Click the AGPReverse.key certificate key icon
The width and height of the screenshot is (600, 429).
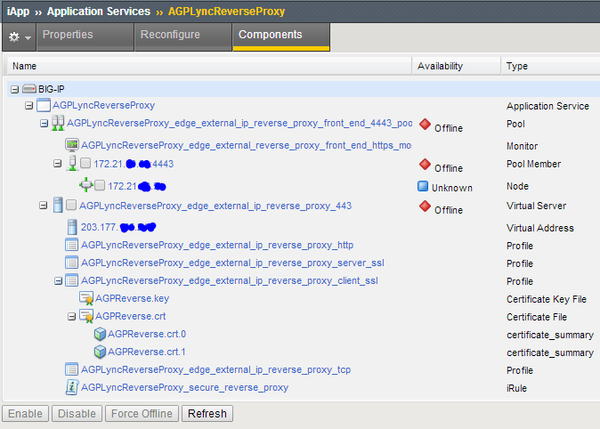click(85, 298)
